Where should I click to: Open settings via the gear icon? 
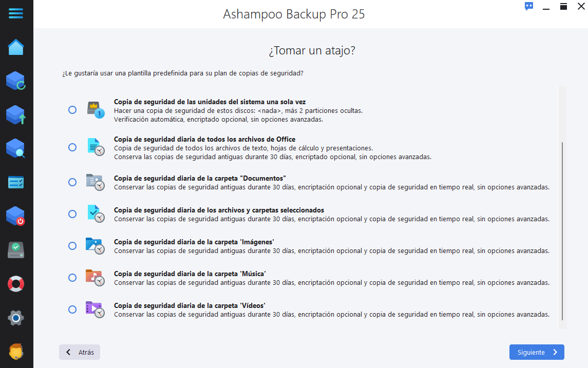pos(16,318)
